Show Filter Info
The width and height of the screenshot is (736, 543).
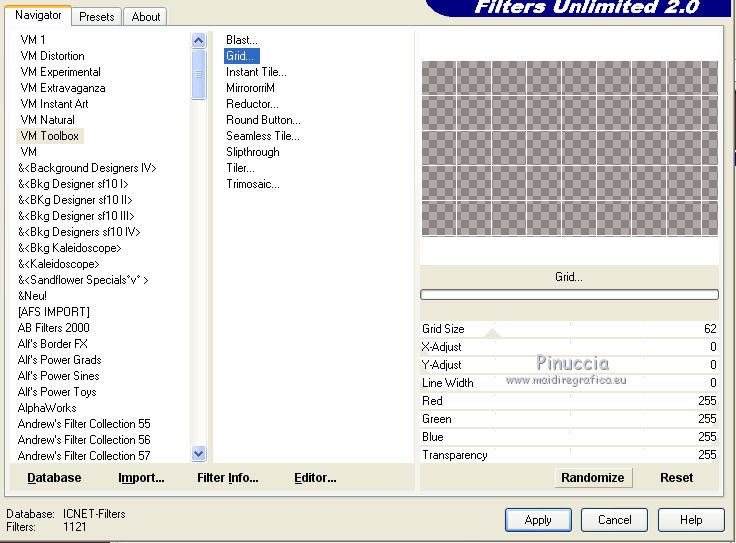[227, 478]
